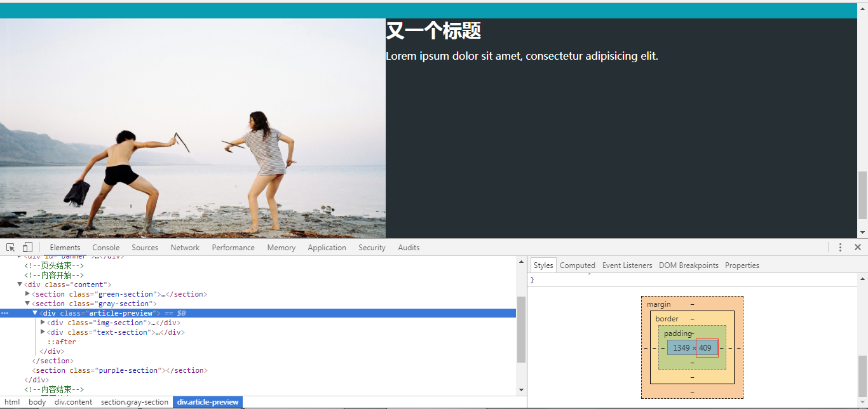Click the Lorem ipsum paragraph text
This screenshot has width=868, height=409.
click(522, 56)
